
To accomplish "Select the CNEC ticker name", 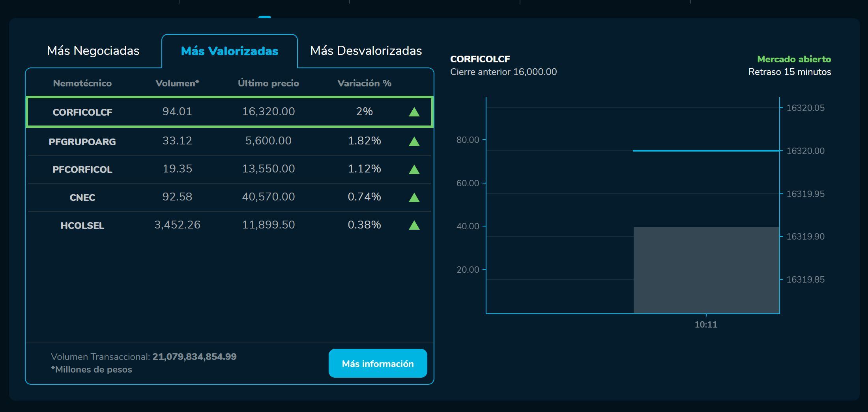I will pos(82,198).
